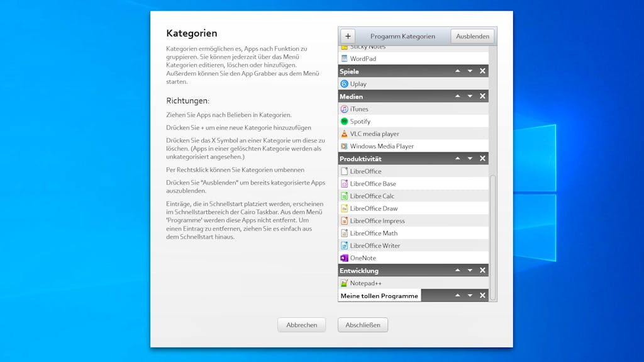Viewport: 644px width, 362px height.
Task: Move the Produktivität category up
Action: [x=458, y=159]
